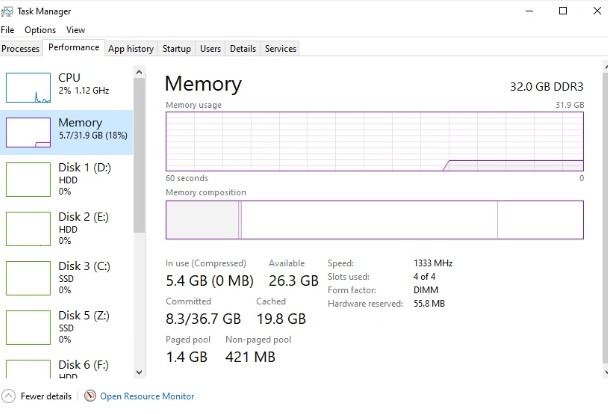The image size is (608, 414).
Task: Open Disk 1 (D:) performance view
Action: click(67, 179)
